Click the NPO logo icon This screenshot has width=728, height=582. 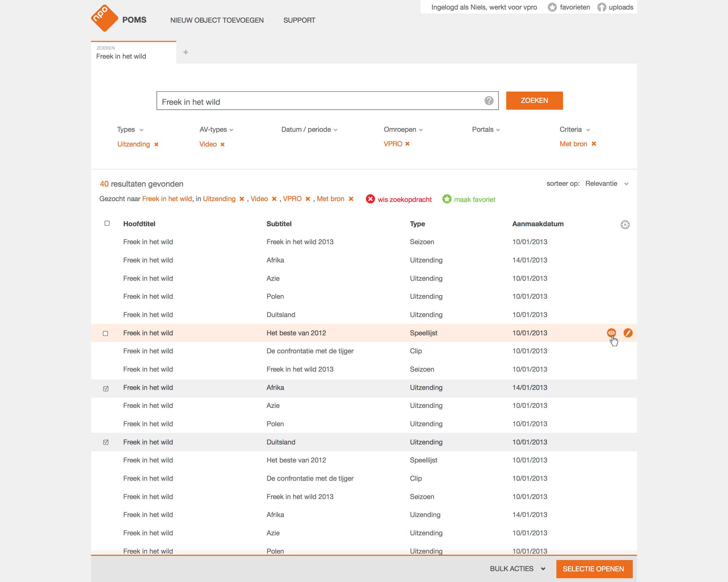coord(104,18)
